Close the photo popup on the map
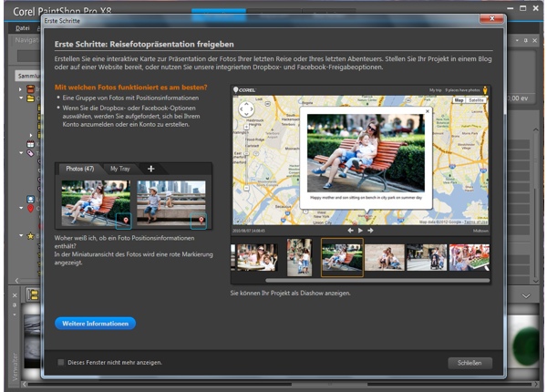The image size is (547, 392). pos(428,111)
